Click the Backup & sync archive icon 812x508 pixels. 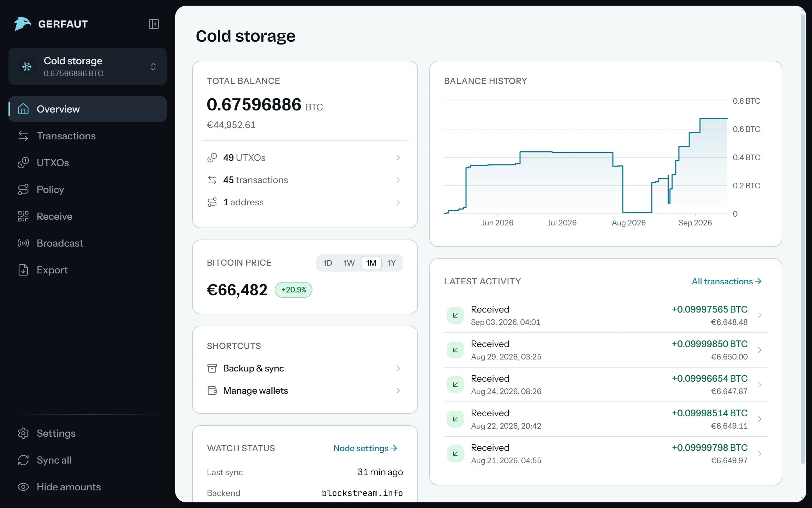(x=212, y=368)
